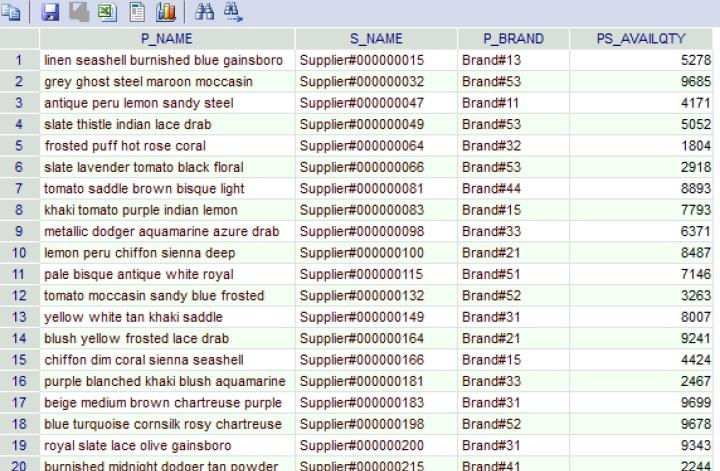The height and width of the screenshot is (471, 720).
Task: Click Supplier#000000032 cell
Action: (376, 82)
